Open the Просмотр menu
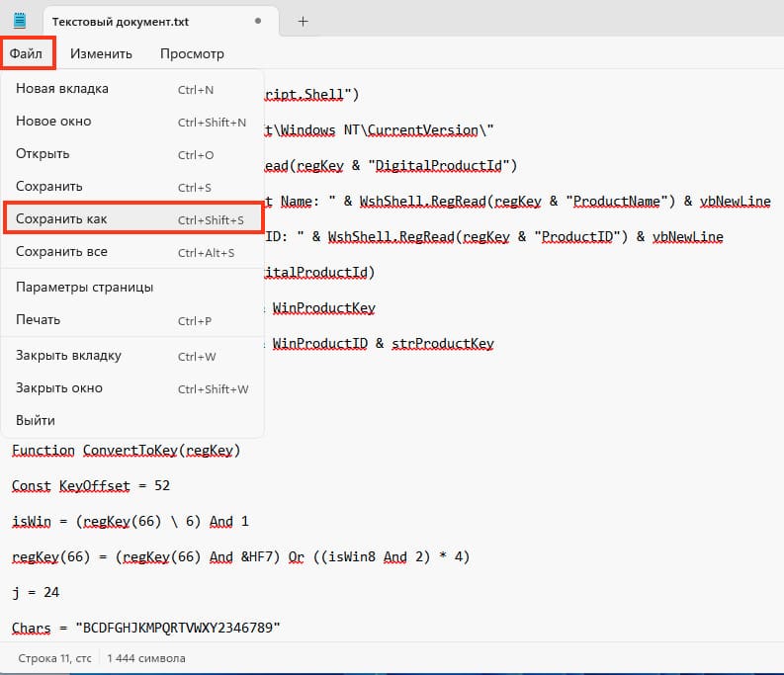Image resolution: width=784 pixels, height=675 pixels. [x=192, y=53]
